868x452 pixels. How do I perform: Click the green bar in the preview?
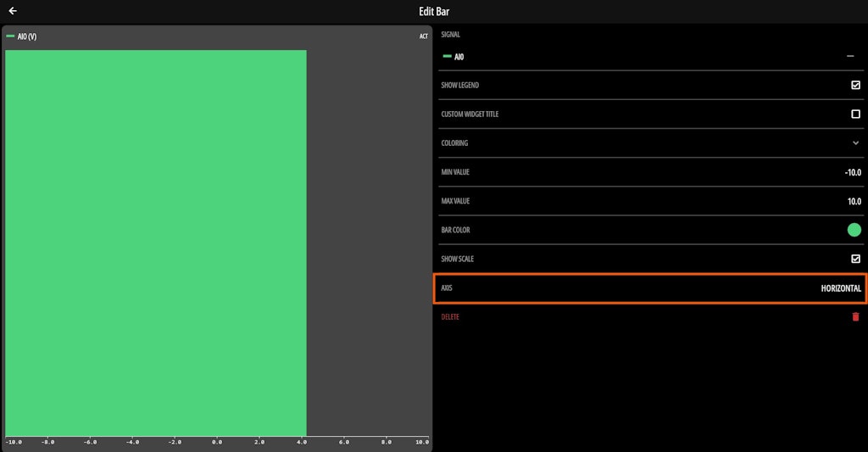click(156, 243)
